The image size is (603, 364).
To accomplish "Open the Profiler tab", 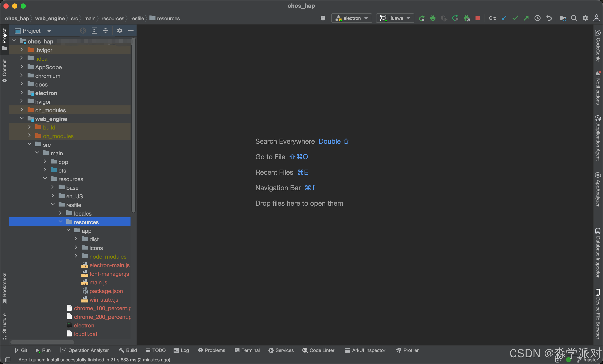I will coord(407,350).
